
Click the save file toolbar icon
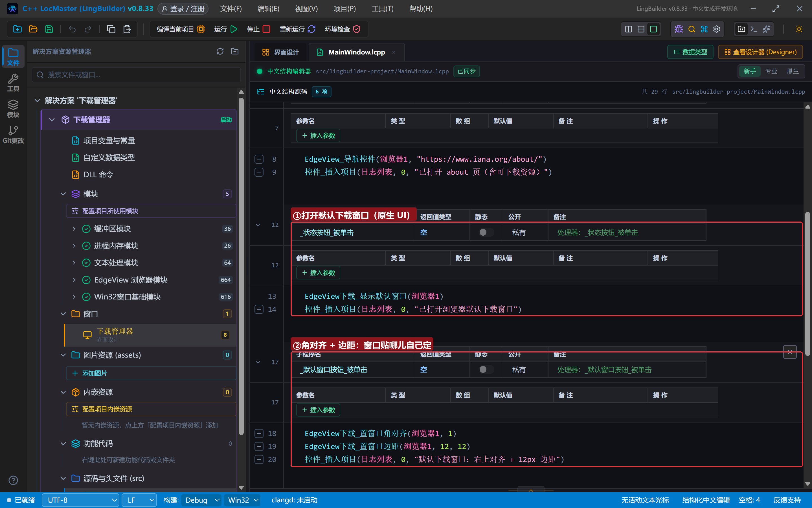(49, 29)
